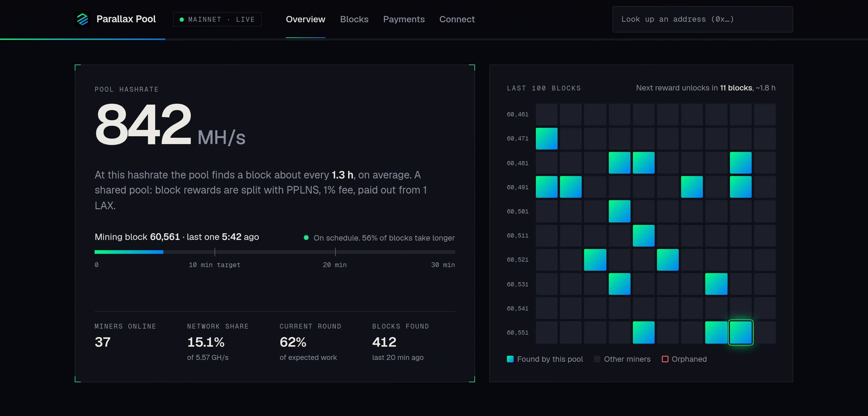Screen dimensions: 868x416
Task: Click the 60,461 row label
Action: (517, 114)
